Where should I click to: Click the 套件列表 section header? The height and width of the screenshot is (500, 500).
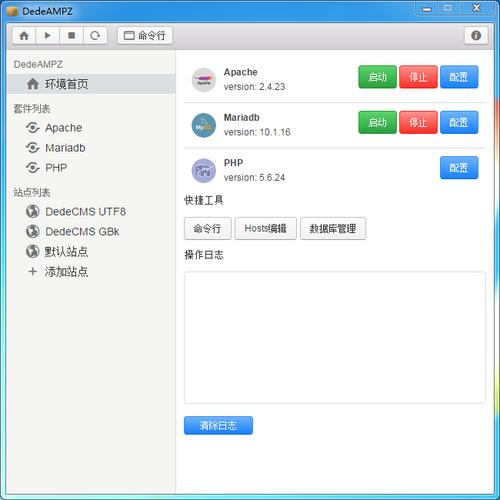point(32,109)
